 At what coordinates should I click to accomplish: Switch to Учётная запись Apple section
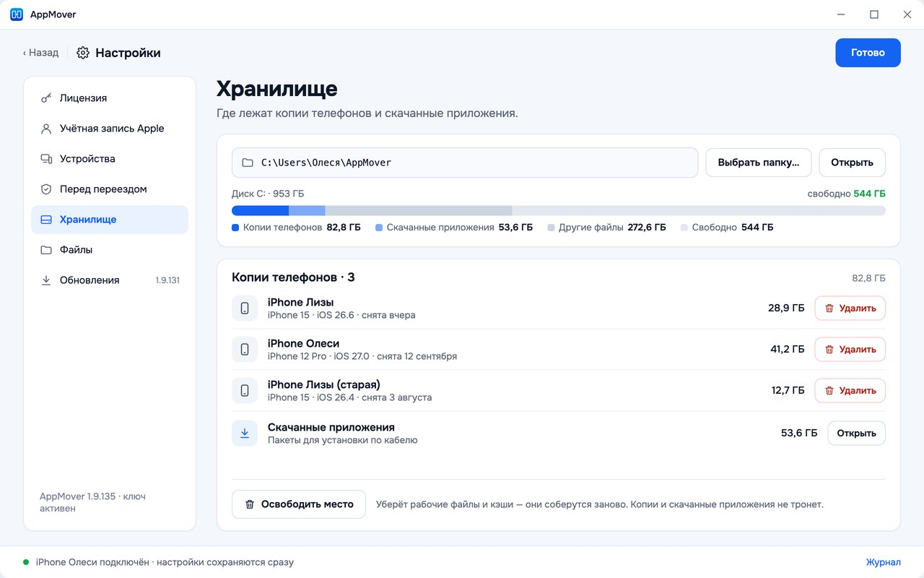110,129
